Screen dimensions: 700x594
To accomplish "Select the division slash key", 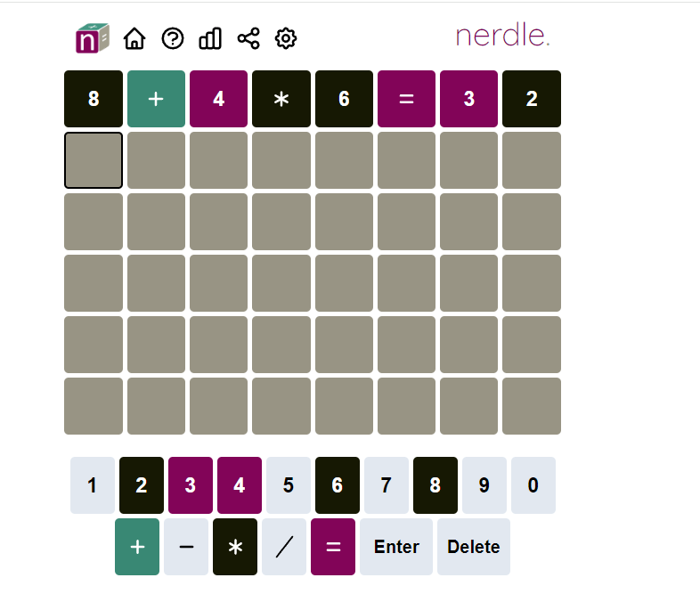I will [284, 547].
